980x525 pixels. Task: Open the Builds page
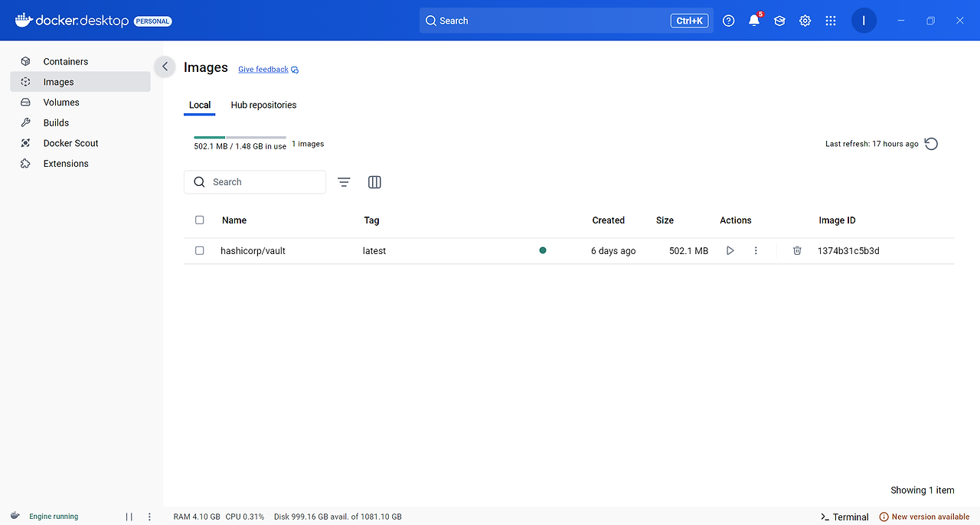coord(80,122)
